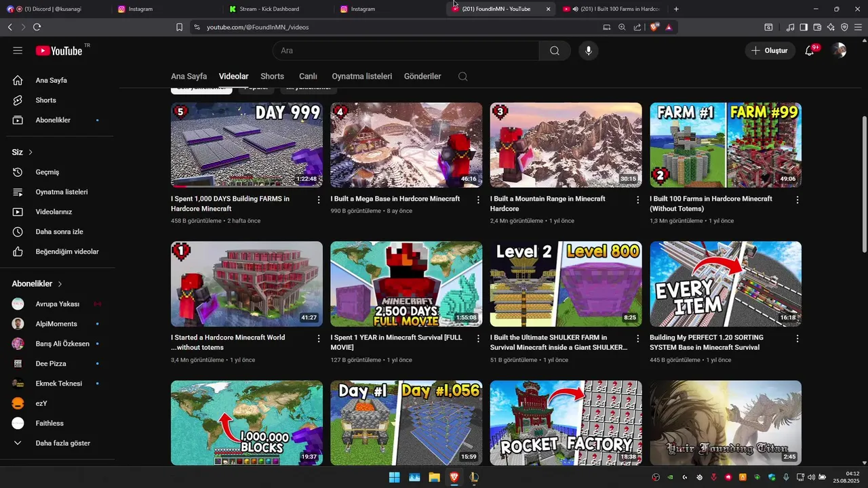Select the Videolar channel tab

click(x=234, y=77)
